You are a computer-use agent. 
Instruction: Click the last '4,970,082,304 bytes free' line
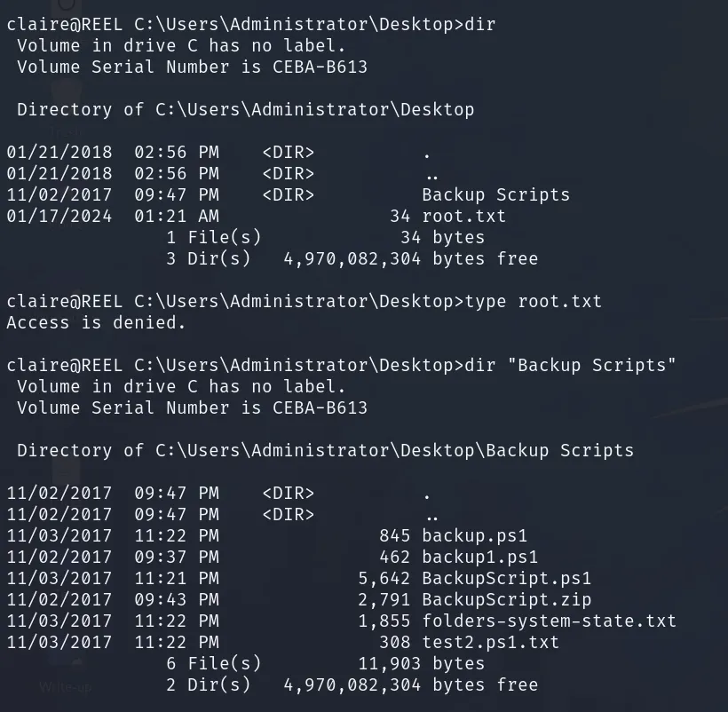coord(411,685)
